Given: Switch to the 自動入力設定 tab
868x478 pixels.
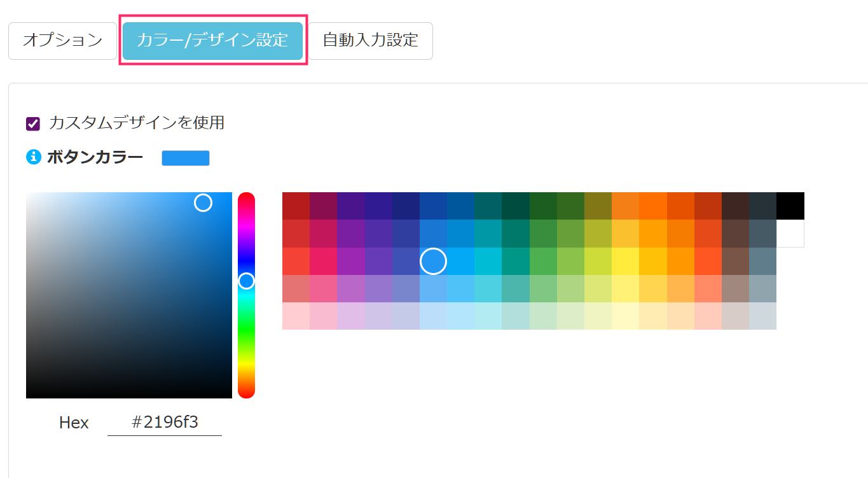Looking at the screenshot, I should point(370,41).
